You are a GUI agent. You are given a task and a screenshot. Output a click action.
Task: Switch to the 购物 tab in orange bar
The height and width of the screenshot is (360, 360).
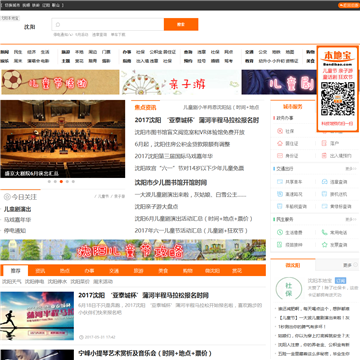pos(188,271)
